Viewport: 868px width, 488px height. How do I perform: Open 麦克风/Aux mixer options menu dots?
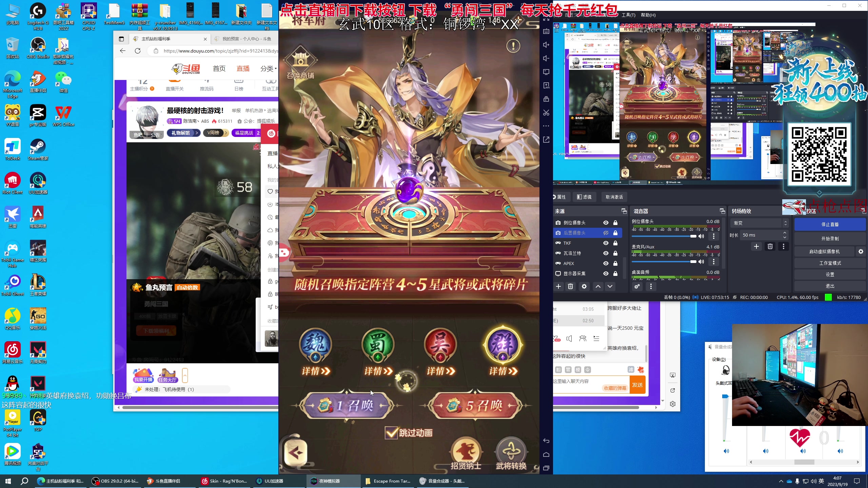tap(714, 262)
